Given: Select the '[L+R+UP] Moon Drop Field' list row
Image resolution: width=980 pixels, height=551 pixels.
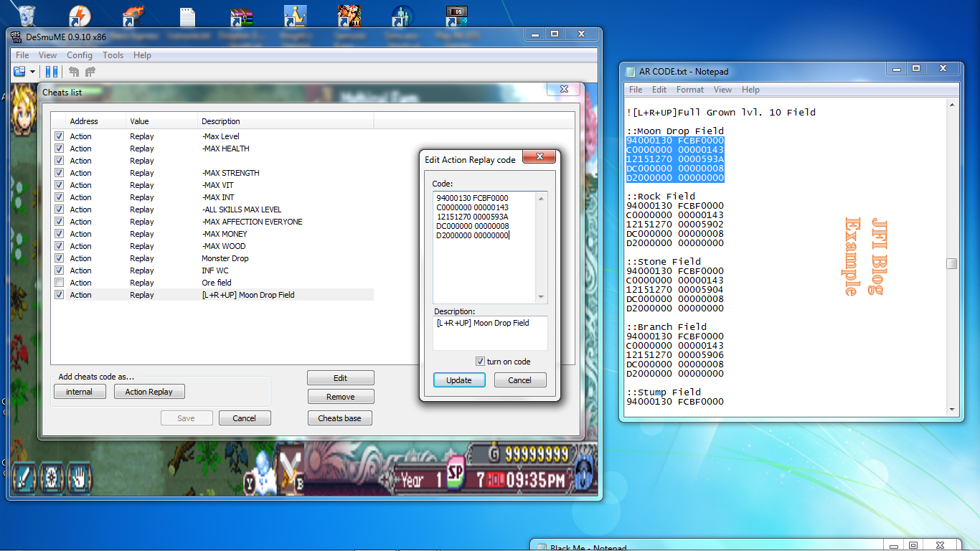Looking at the screenshot, I should [x=214, y=295].
